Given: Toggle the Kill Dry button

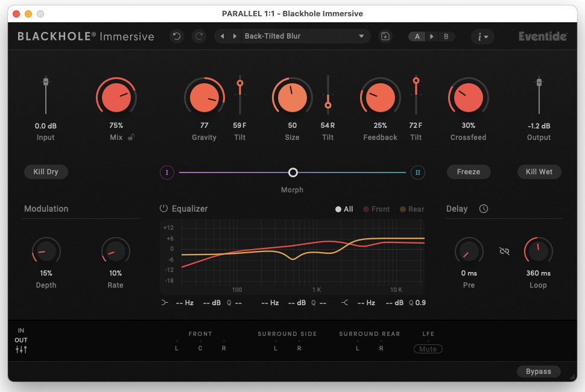Looking at the screenshot, I should (x=46, y=171).
